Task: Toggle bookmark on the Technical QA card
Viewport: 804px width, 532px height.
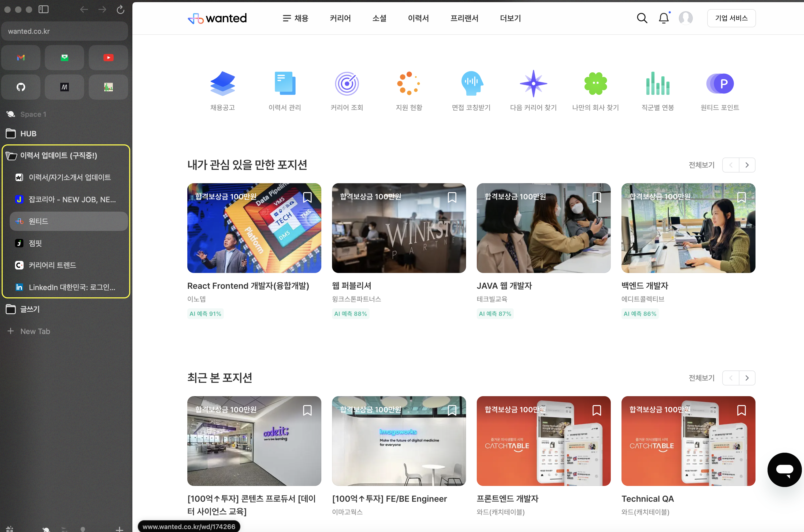Action: click(x=741, y=410)
